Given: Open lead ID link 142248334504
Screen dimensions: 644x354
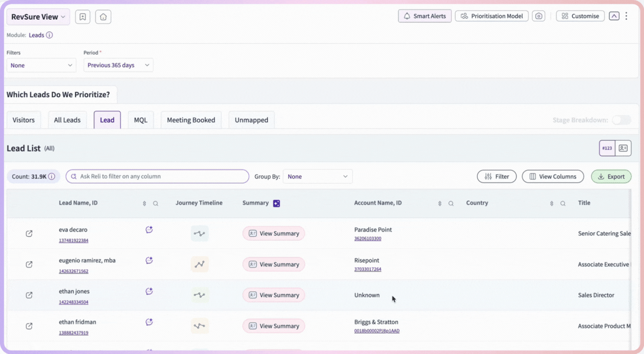Looking at the screenshot, I should pos(73,302).
